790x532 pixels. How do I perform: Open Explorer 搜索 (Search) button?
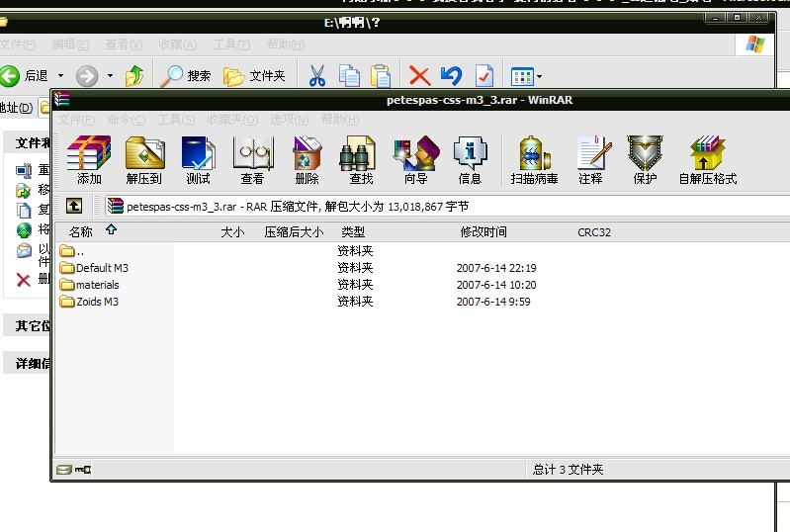186,76
